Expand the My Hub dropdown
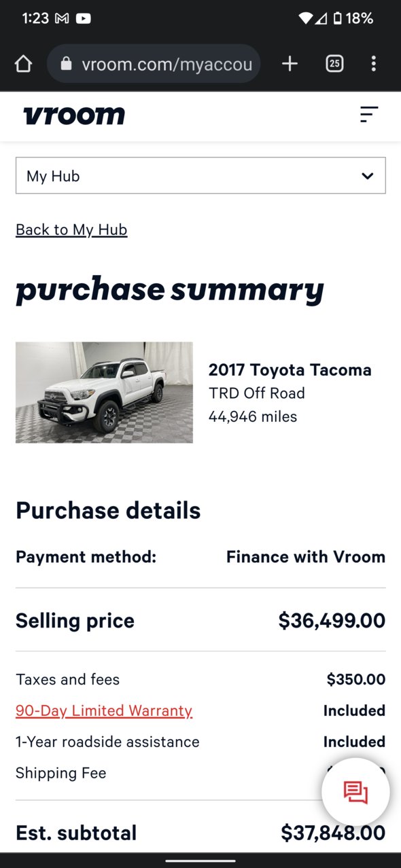 click(201, 176)
